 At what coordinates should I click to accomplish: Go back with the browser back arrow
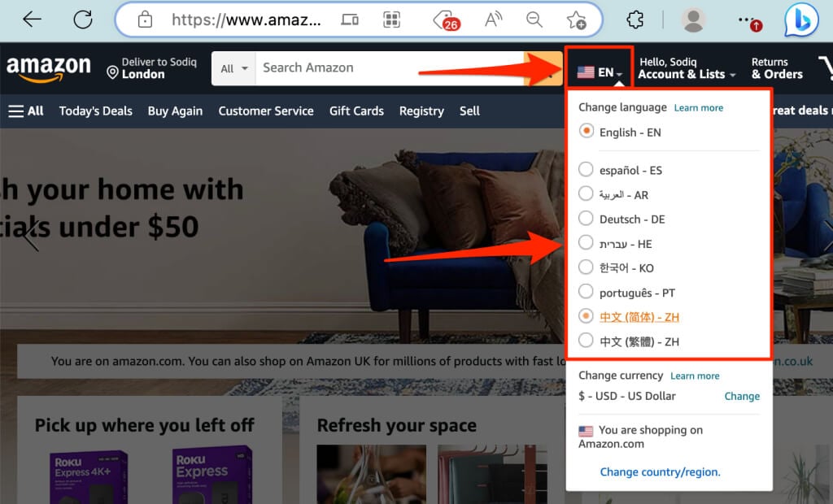pyautogui.click(x=32, y=20)
